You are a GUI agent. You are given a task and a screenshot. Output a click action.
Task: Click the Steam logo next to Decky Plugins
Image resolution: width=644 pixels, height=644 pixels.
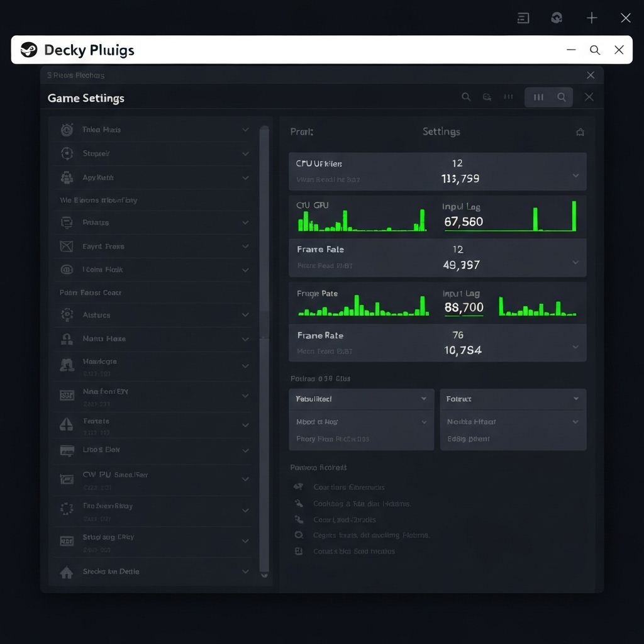[30, 50]
